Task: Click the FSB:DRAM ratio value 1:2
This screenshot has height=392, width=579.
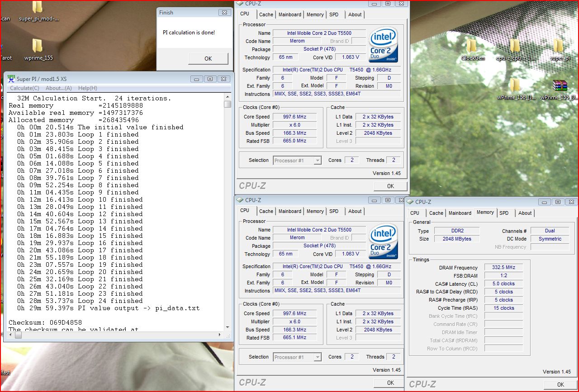Action: tap(503, 275)
